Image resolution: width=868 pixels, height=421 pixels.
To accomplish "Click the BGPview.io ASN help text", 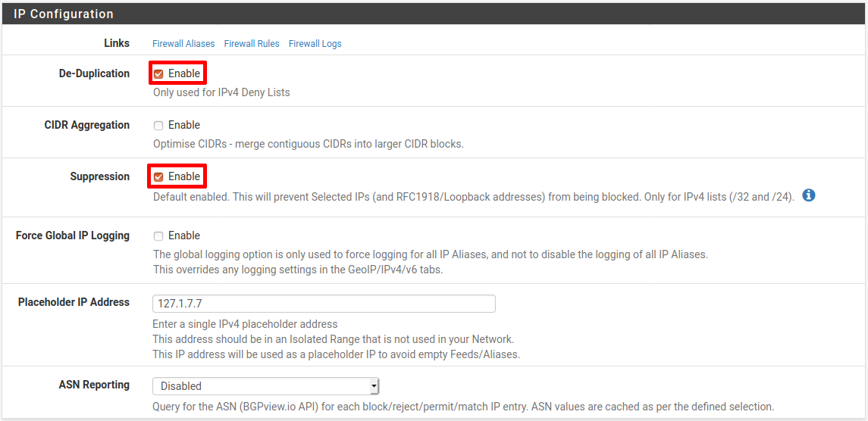I will [462, 407].
